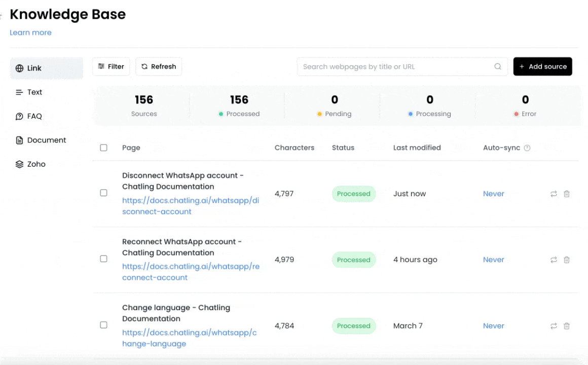Screen dimensions: 588x365
Task: Click the '4,784' character count
Action: click(284, 325)
